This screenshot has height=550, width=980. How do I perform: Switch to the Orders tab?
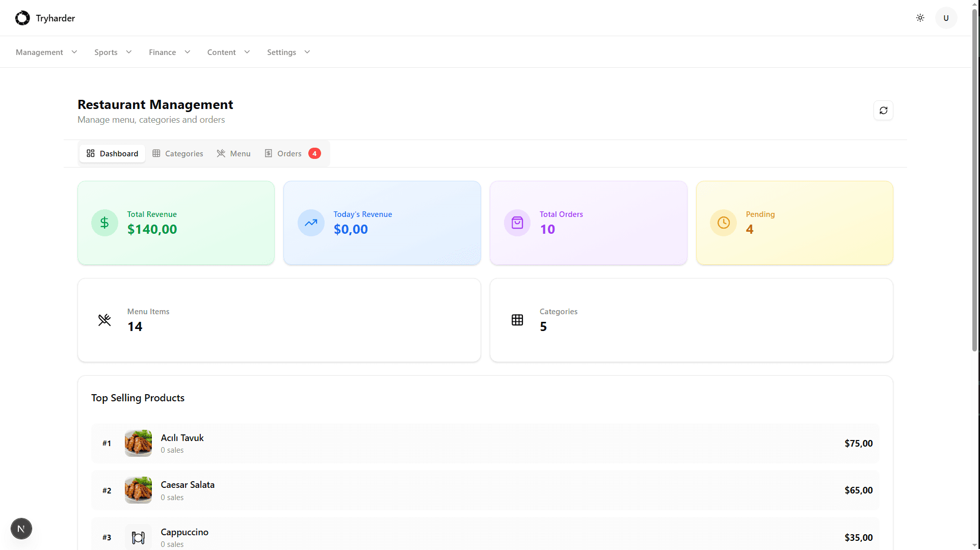[289, 153]
